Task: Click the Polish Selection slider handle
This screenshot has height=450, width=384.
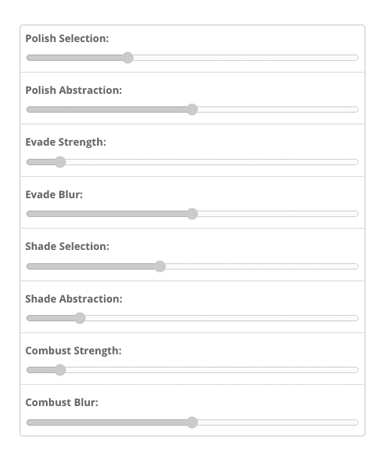Action: 127,58
